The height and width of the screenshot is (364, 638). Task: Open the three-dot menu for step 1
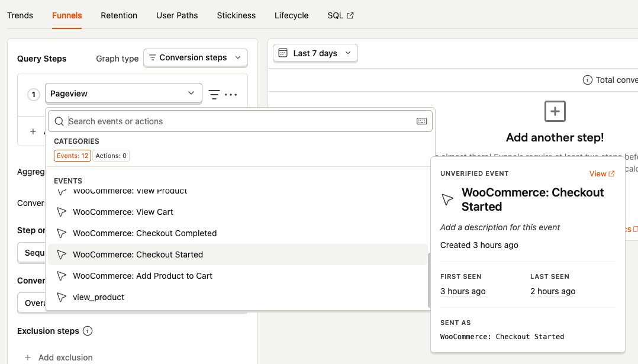pyautogui.click(x=231, y=95)
